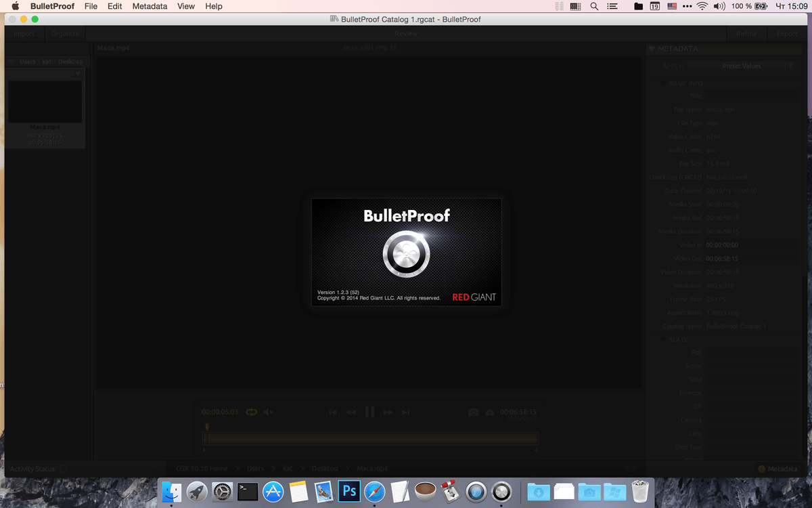The height and width of the screenshot is (508, 812).
Task: Switch to the Review tab
Action: pos(406,34)
